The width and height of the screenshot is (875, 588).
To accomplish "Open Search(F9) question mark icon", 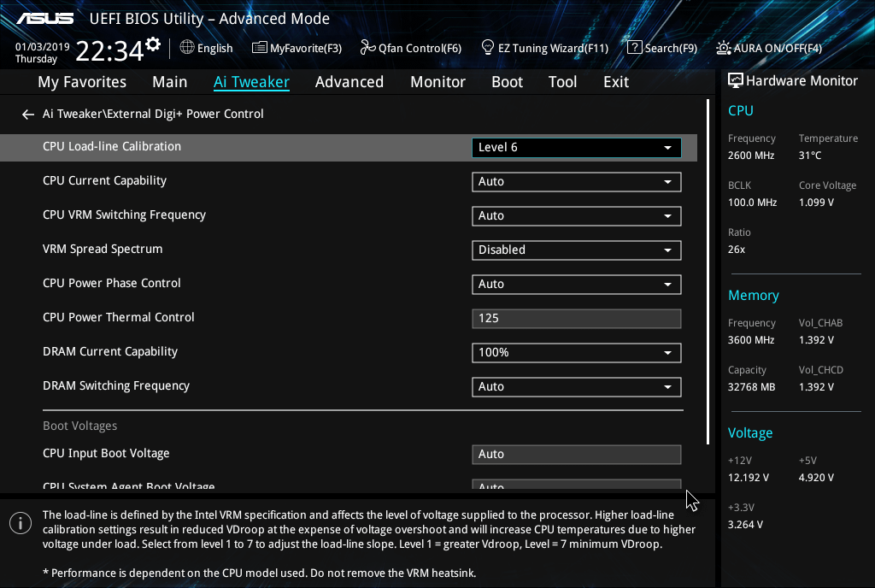I will pyautogui.click(x=635, y=47).
